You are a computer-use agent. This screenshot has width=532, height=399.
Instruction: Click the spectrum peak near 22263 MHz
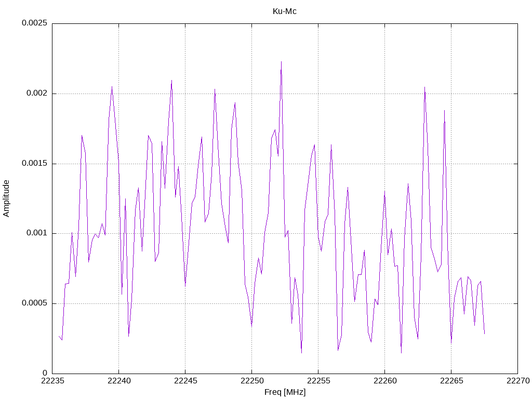pyautogui.click(x=424, y=87)
